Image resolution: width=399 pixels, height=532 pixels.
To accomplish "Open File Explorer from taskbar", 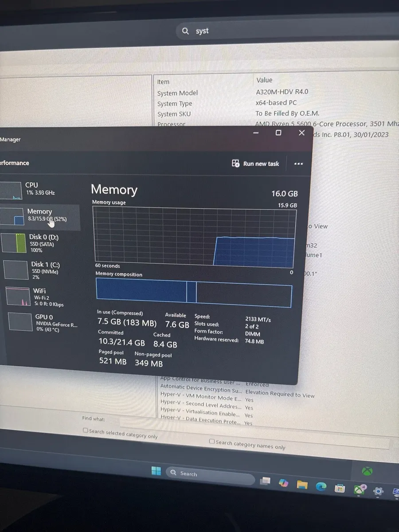I will tap(302, 484).
